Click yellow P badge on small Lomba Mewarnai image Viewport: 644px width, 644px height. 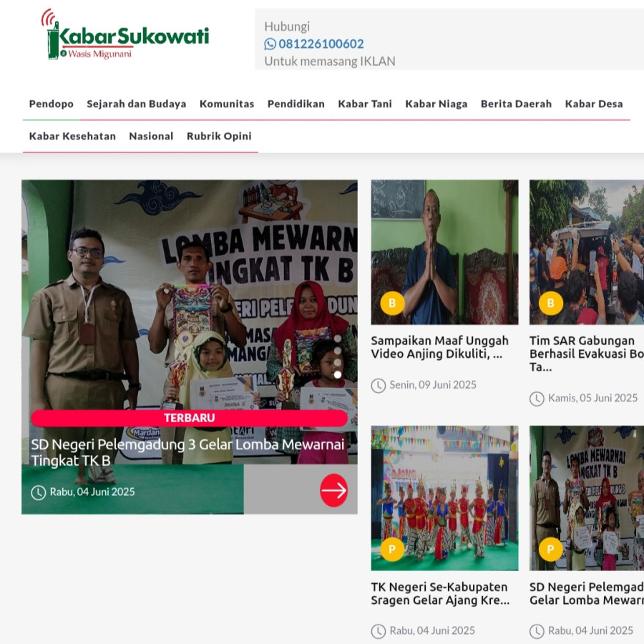[x=551, y=549]
